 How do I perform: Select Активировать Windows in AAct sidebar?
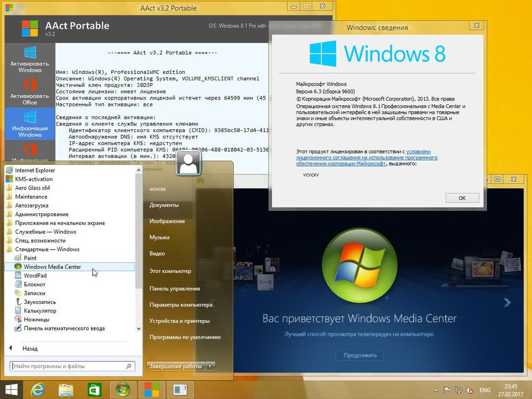(x=30, y=60)
